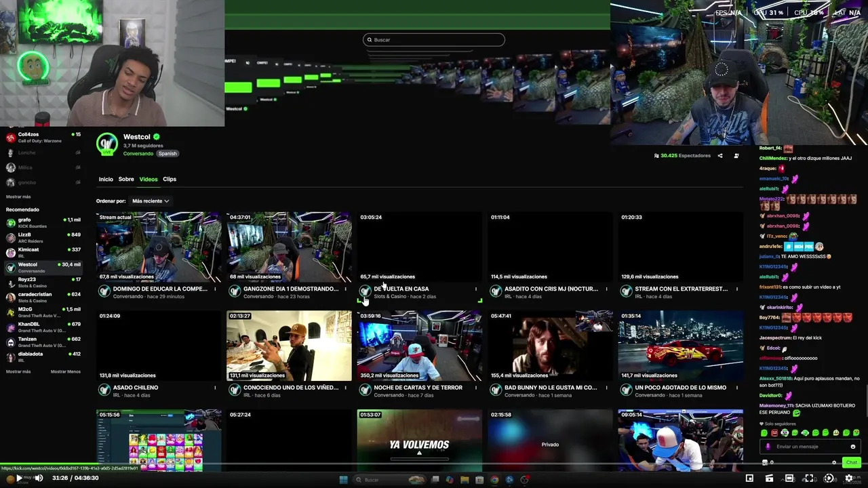Open the 'Stream actual' video thumbnail
The height and width of the screenshot is (488, 868).
coord(159,247)
